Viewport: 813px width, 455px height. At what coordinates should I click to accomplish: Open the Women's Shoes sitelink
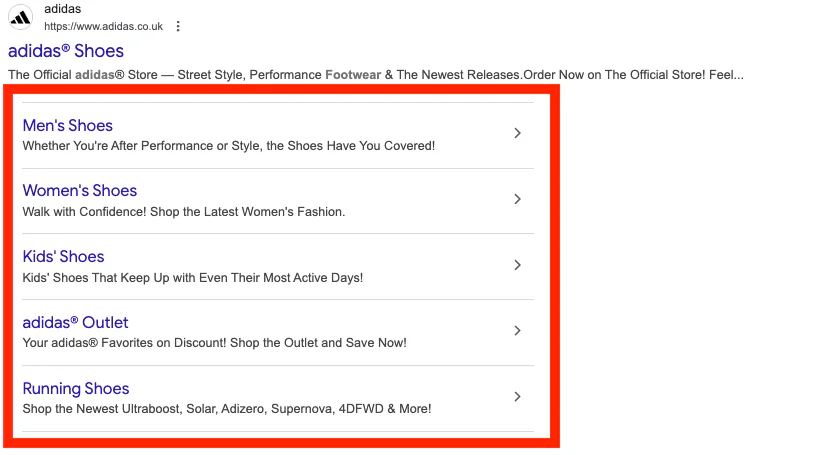tap(79, 191)
